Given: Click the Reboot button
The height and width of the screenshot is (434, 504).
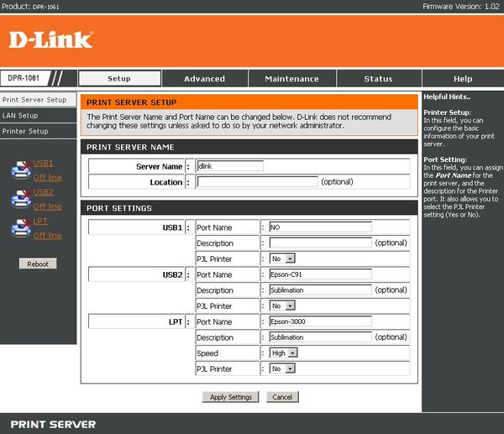Looking at the screenshot, I should click(x=38, y=264).
